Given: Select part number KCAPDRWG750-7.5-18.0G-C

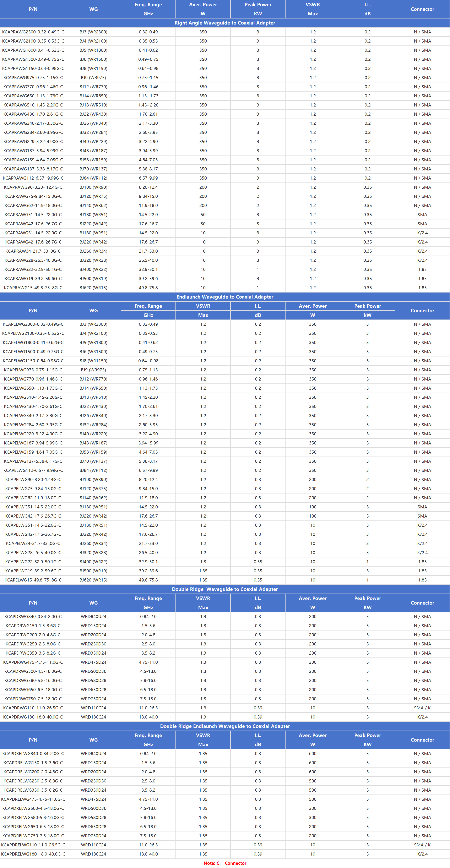Looking at the screenshot, I should (x=33, y=699).
